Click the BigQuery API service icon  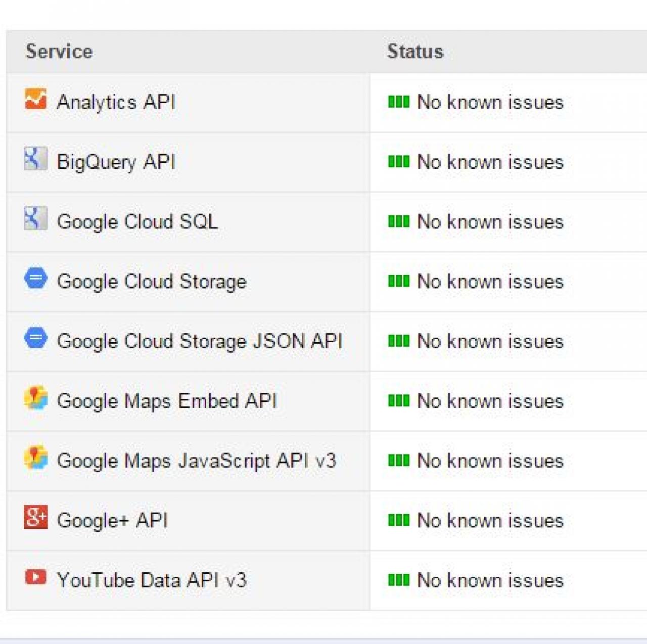tap(35, 159)
